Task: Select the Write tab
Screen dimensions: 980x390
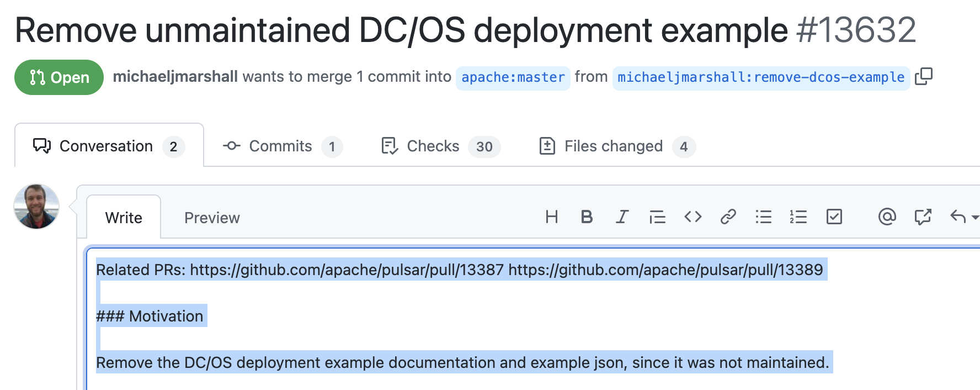Action: pos(124,218)
